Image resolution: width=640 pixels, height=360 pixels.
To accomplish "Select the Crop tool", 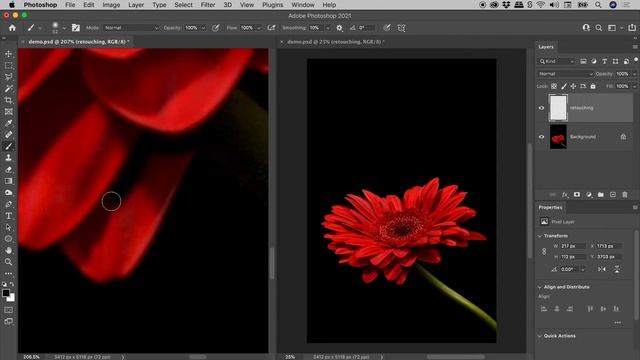I will coord(8,100).
